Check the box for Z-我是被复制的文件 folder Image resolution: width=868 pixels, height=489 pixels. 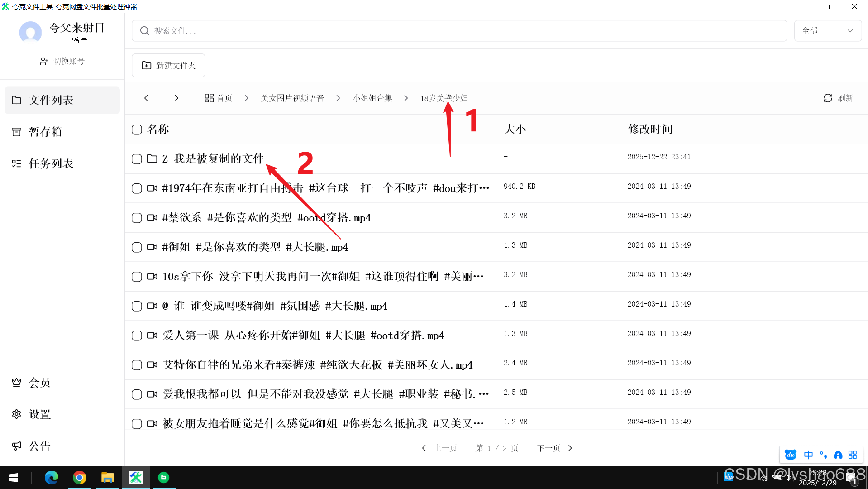pos(137,159)
